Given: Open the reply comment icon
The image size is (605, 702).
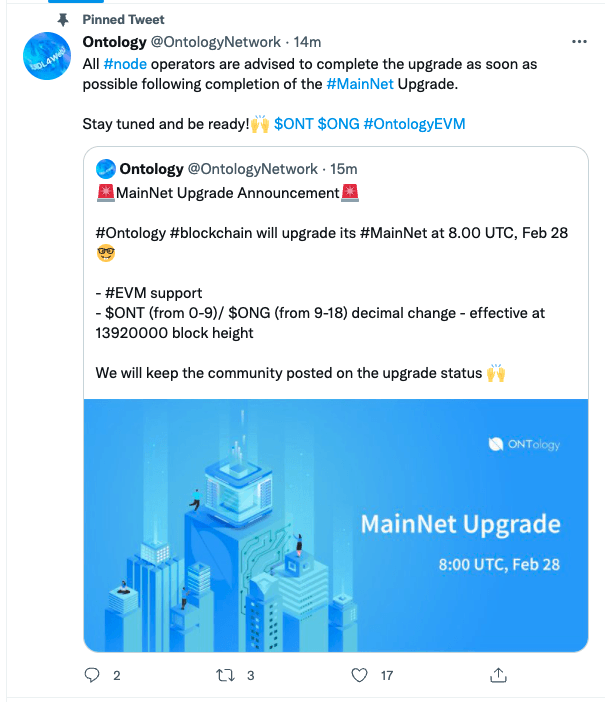Looking at the screenshot, I should [x=92, y=675].
